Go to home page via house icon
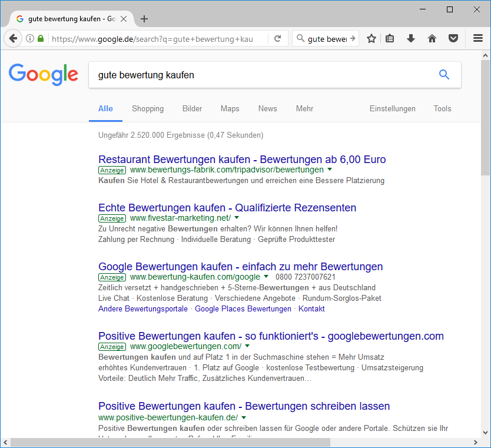491x448 pixels. (432, 38)
